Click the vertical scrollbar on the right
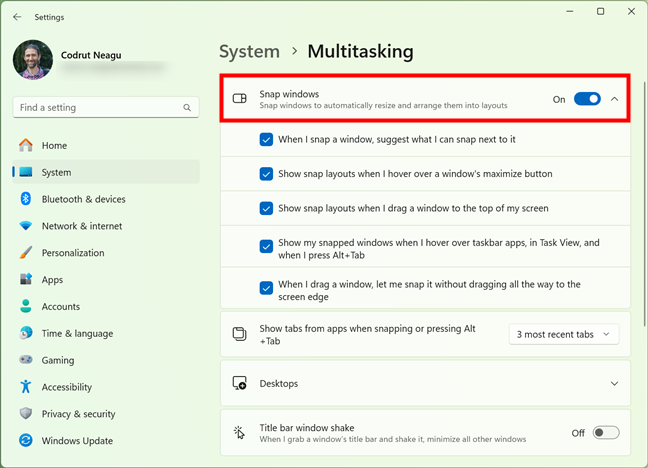This screenshot has width=648, height=468. pos(645,204)
